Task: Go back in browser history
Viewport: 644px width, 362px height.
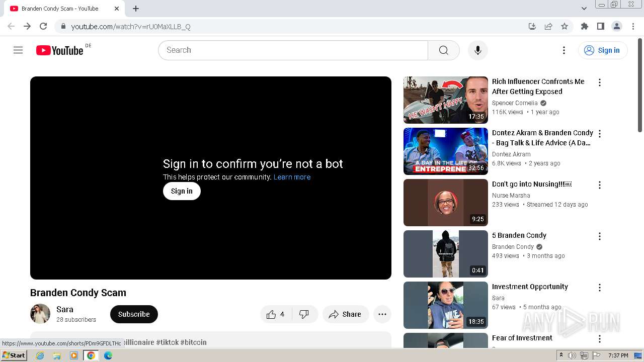Action: [11, 26]
